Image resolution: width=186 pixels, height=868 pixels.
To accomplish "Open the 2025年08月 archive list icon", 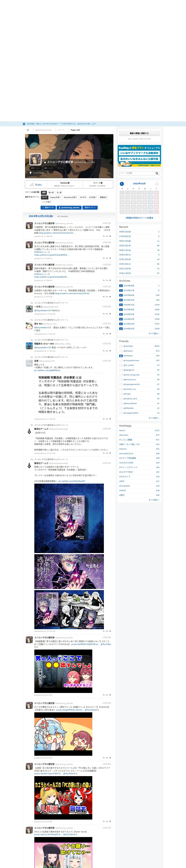I will point(121,286).
